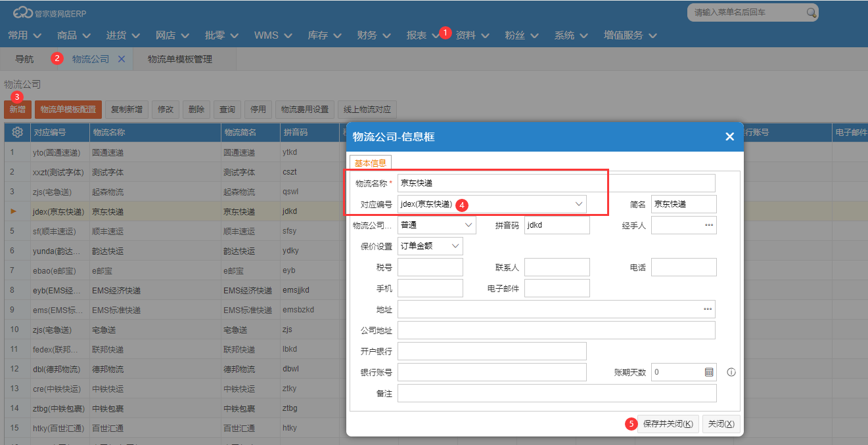Click the 开户银行 input field
Screen dimensions: 868x445
(492, 351)
